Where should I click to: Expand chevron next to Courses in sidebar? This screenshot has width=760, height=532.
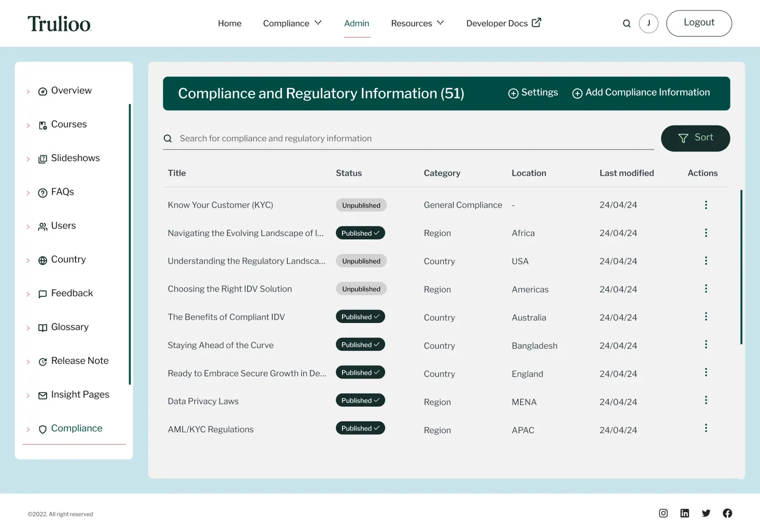point(28,125)
